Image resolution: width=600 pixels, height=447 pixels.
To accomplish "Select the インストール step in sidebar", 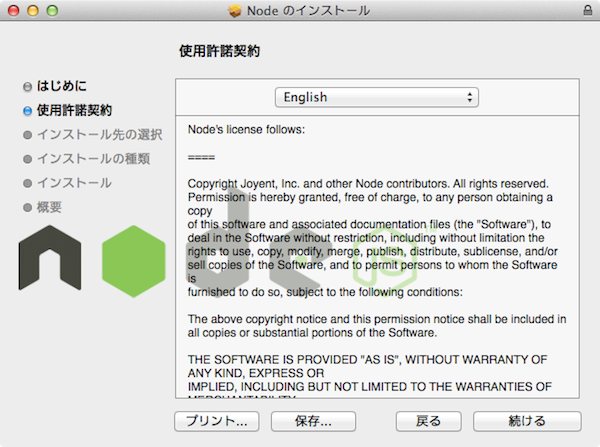I will point(74,183).
